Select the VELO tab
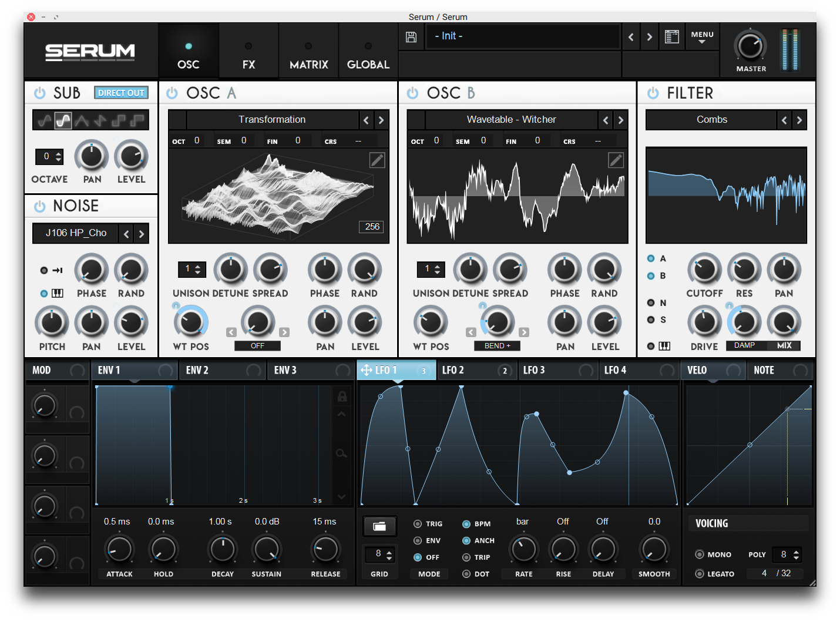This screenshot has height=622, width=840. tap(713, 371)
